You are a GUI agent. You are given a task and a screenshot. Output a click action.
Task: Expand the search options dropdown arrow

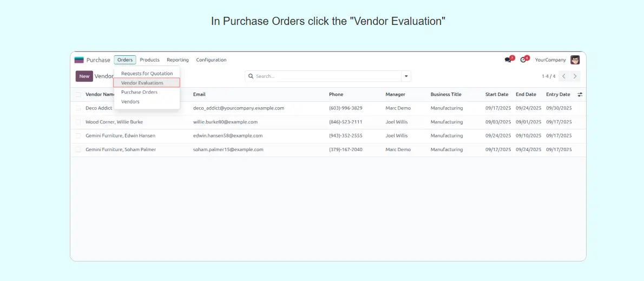click(406, 76)
